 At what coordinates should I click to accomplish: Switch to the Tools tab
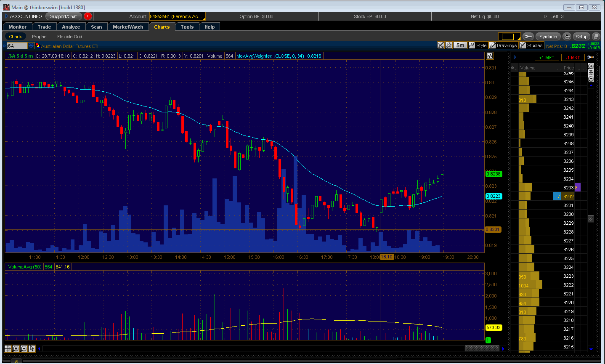[x=187, y=27]
